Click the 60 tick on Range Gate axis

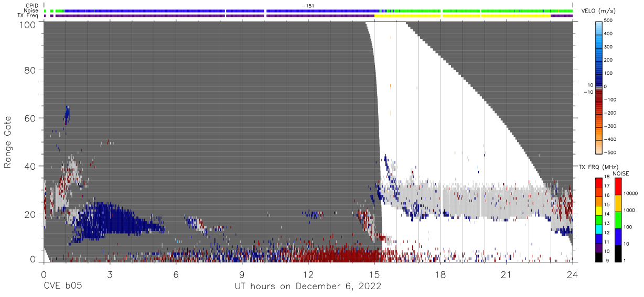[x=30, y=118]
